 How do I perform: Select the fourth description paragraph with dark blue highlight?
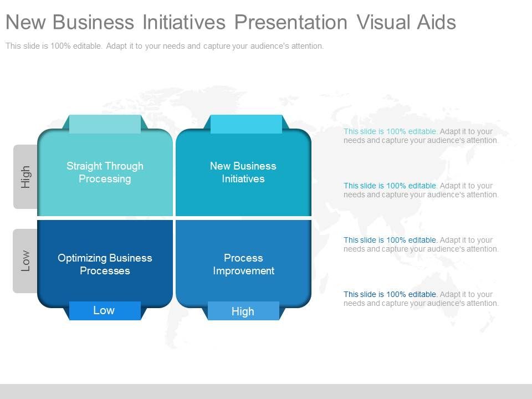(x=421, y=299)
